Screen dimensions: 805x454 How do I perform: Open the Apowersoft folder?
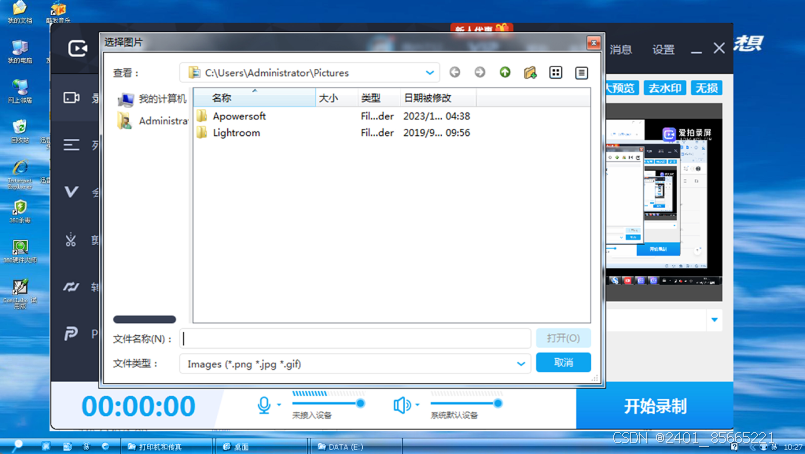click(239, 116)
